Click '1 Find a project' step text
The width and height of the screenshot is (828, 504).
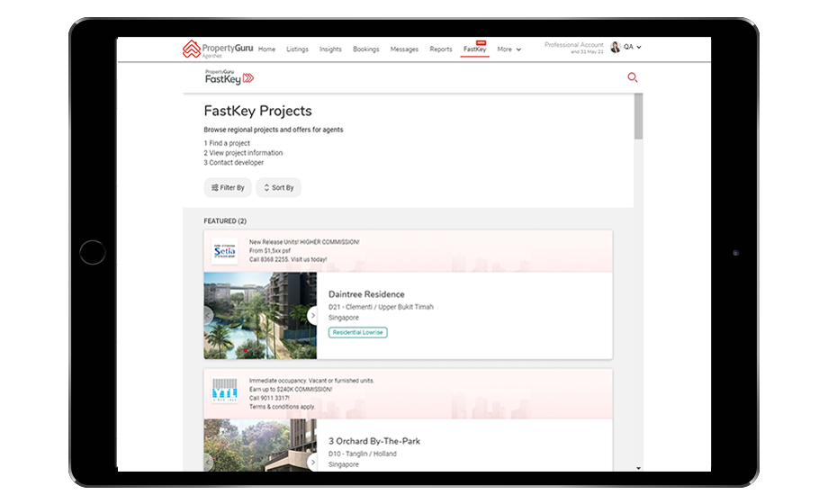coord(227,143)
